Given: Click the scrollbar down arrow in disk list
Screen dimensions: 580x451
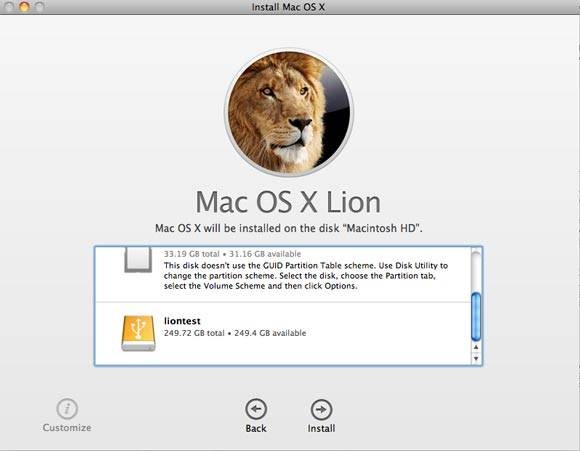Looking at the screenshot, I should click(476, 358).
